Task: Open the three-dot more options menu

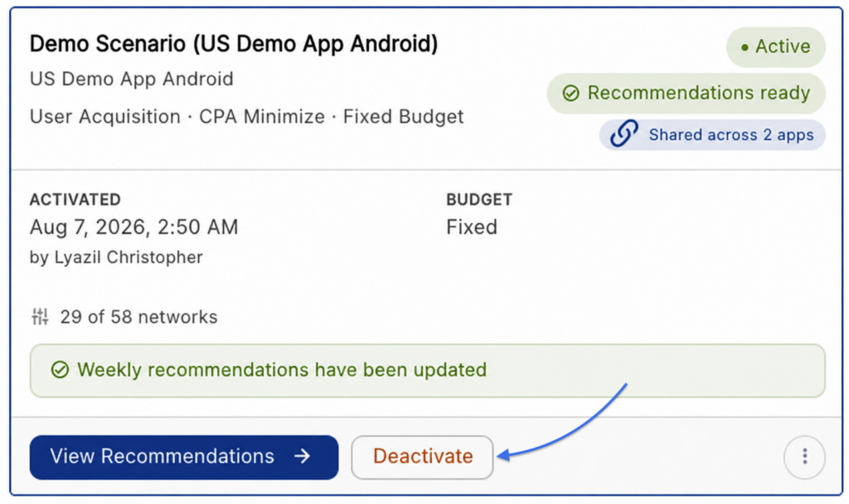Action: pyautogui.click(x=804, y=457)
